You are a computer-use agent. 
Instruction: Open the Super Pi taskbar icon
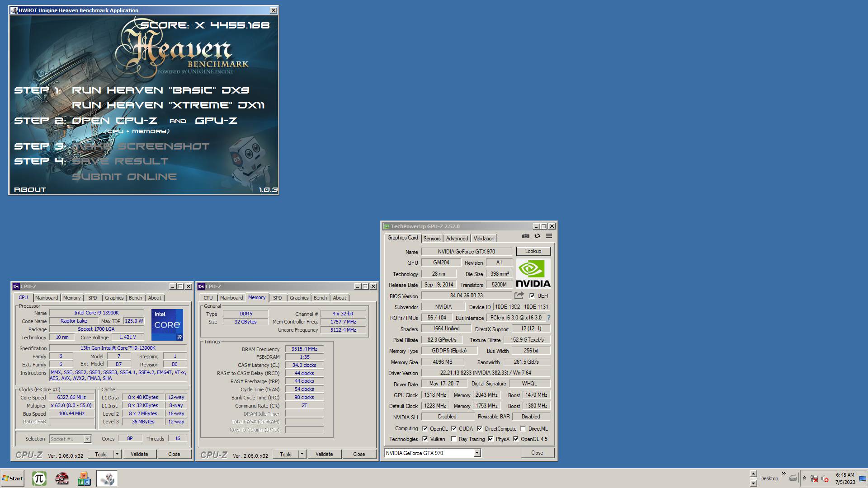[x=39, y=479]
